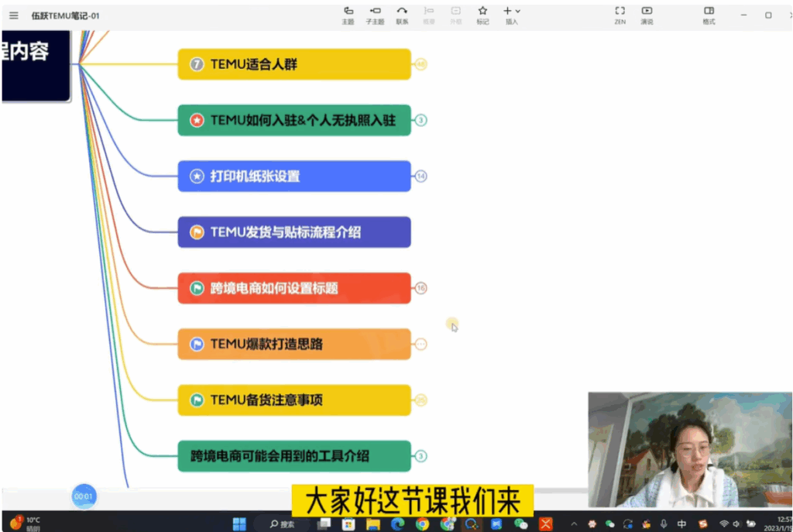Enter ZEN mode

pyautogui.click(x=620, y=15)
